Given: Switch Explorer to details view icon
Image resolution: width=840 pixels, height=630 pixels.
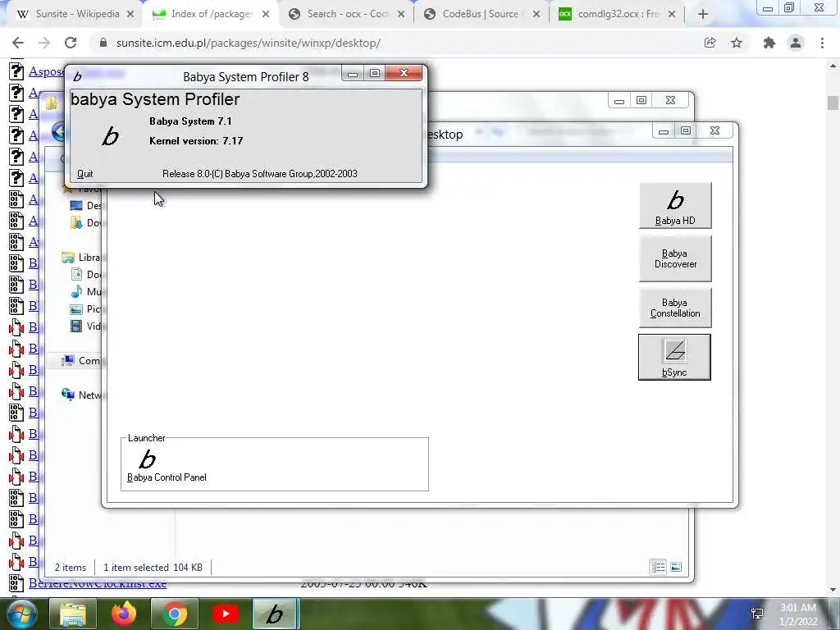Looking at the screenshot, I should click(659, 567).
